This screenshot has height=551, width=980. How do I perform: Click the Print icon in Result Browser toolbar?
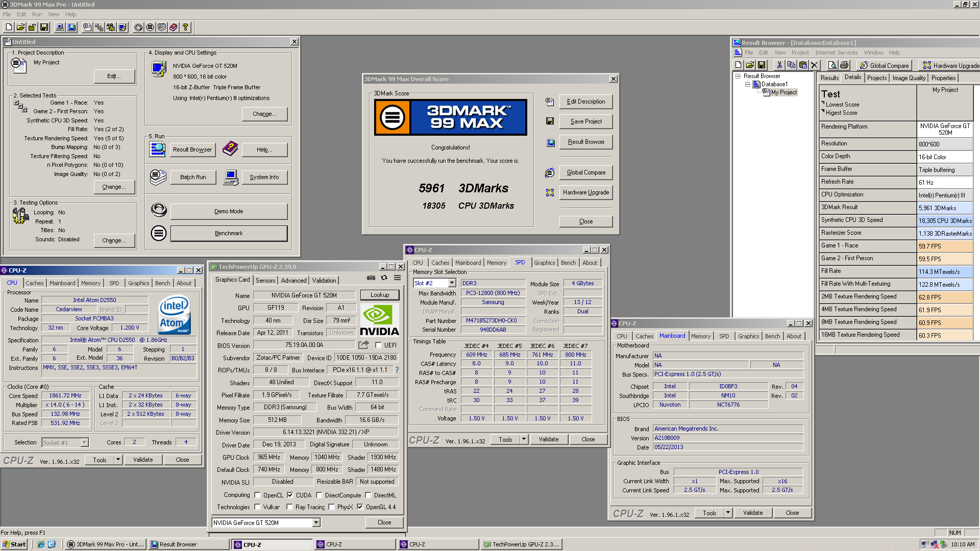[844, 65]
